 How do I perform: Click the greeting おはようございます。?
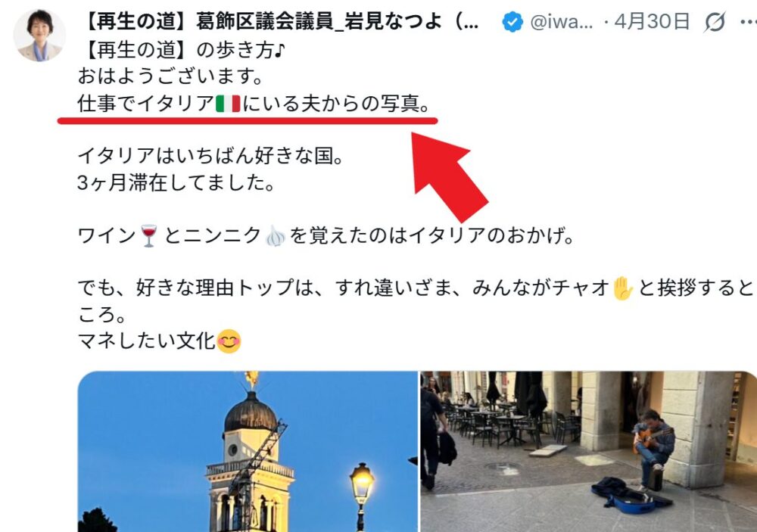[170, 76]
